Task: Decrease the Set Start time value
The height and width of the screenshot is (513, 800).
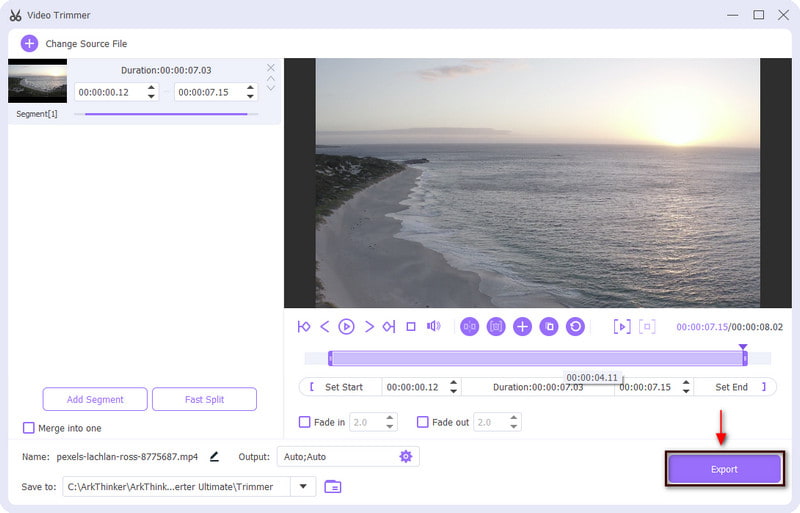Action: pos(454,392)
